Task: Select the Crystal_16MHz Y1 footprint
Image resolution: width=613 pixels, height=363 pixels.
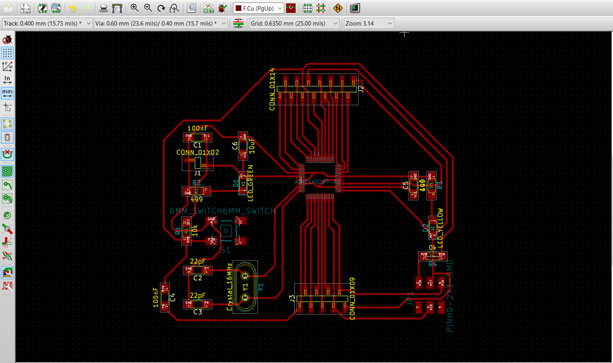Action: coord(245,287)
